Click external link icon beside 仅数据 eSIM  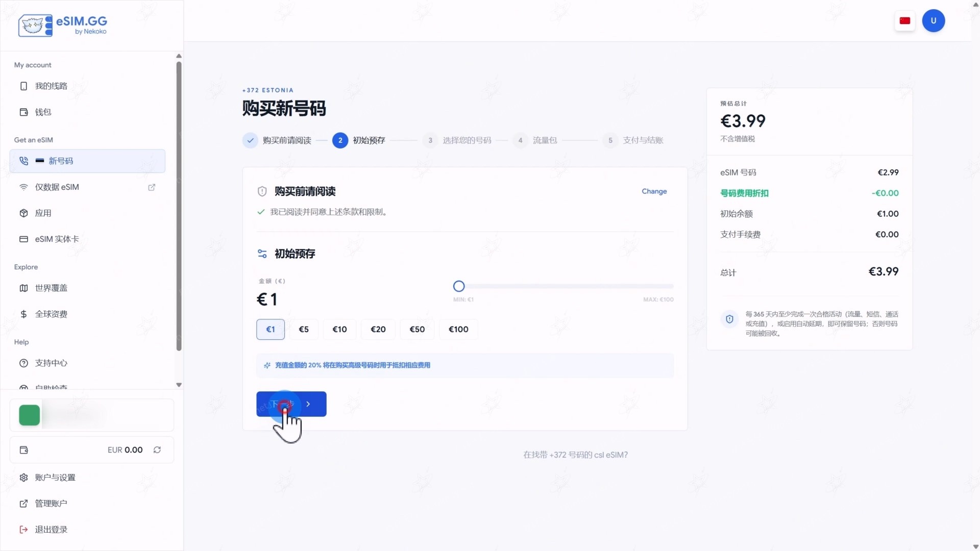coord(152,187)
